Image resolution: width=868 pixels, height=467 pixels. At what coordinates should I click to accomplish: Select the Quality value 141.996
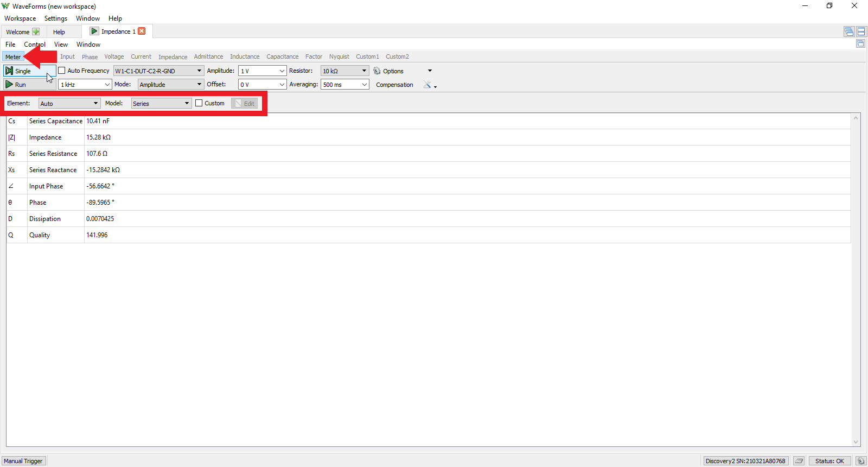(x=97, y=235)
